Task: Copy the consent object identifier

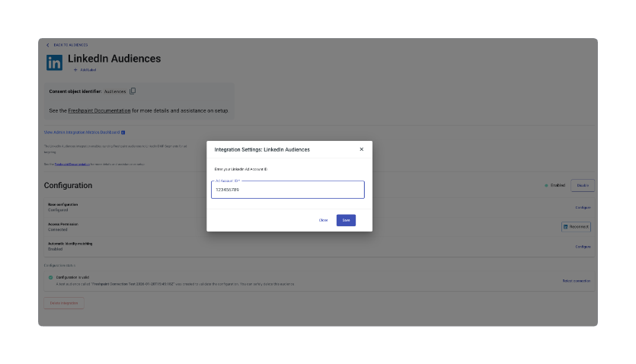Action: pos(133,91)
